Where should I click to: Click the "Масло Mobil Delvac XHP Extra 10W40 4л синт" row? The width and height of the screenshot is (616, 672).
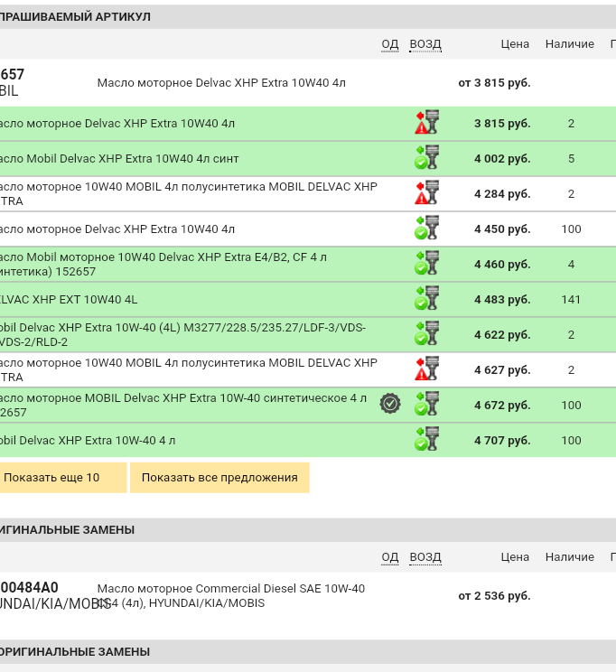308,159
